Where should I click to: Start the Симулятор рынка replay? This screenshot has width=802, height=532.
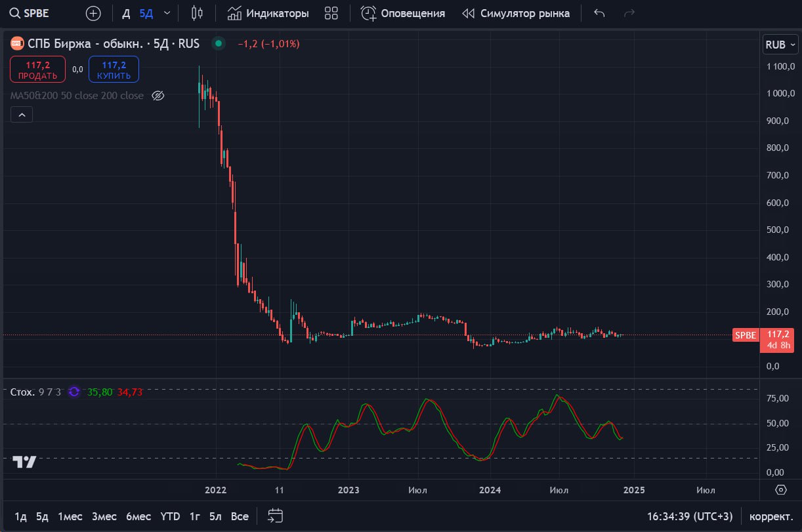coord(516,13)
